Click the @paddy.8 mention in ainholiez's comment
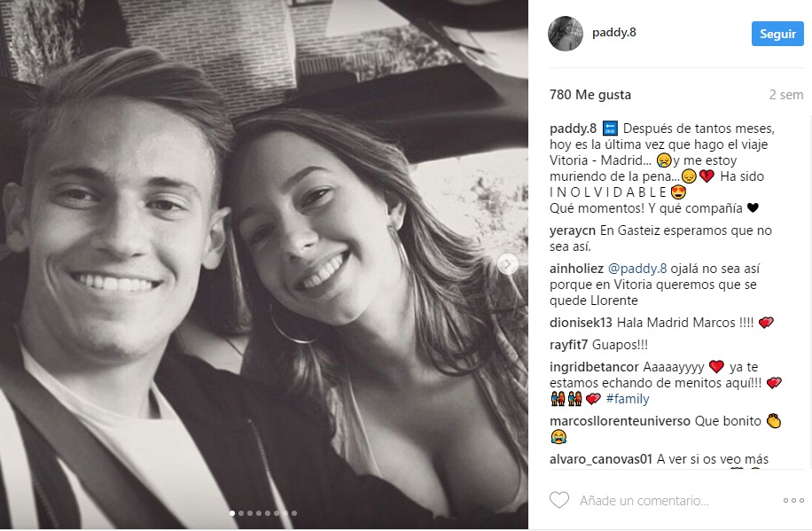The width and height of the screenshot is (812, 531). click(633, 267)
